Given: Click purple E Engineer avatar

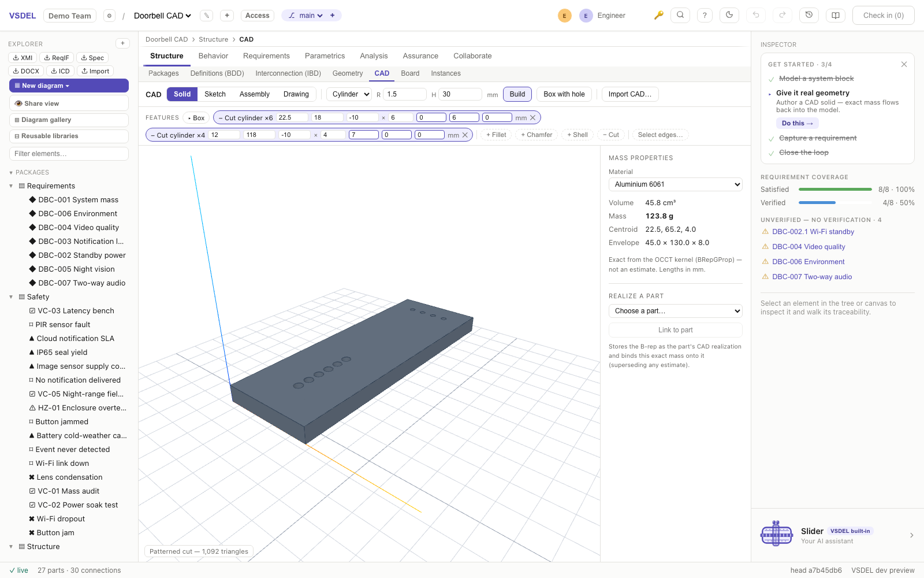Looking at the screenshot, I should (586, 16).
